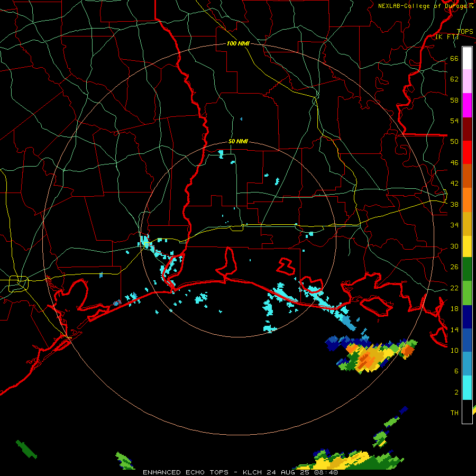Click the TOPS legend title
Image resolution: width=476 pixels, height=476 pixels.
pyautogui.click(x=465, y=31)
